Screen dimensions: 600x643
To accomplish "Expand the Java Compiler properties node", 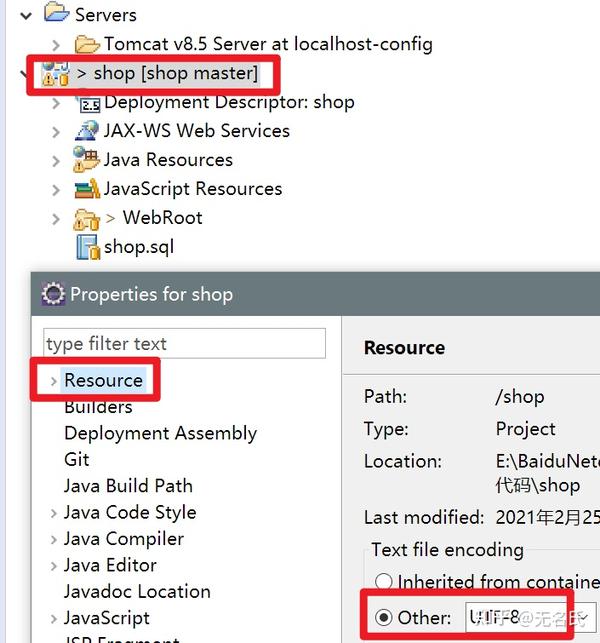I will point(54,540).
